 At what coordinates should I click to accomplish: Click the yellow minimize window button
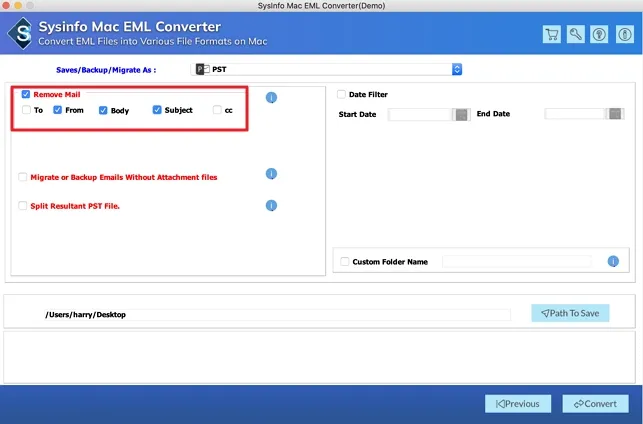tap(18, 5)
